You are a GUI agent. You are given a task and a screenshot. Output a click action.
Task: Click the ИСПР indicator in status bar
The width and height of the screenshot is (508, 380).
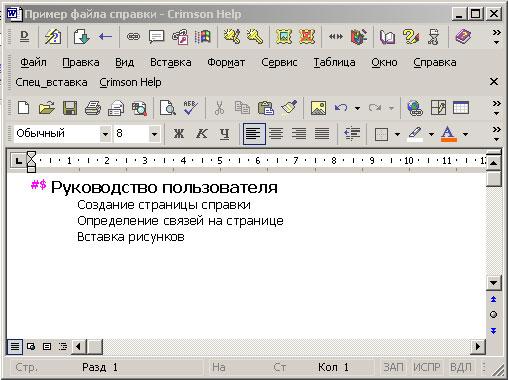427,367
